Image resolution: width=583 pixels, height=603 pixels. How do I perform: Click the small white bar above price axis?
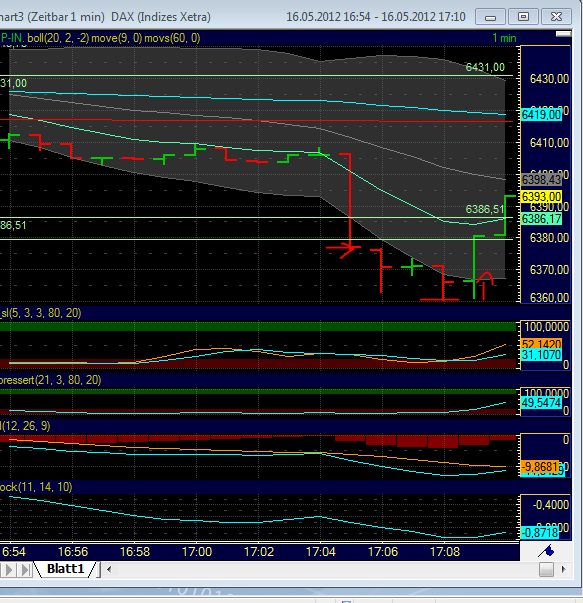[x=563, y=35]
